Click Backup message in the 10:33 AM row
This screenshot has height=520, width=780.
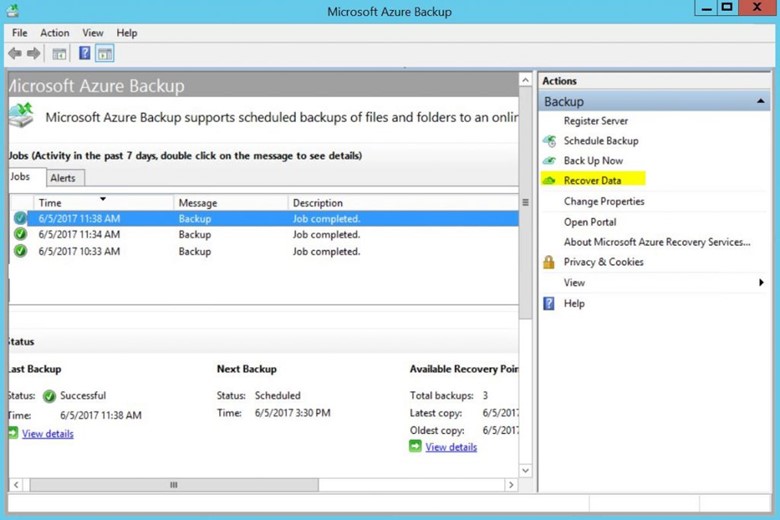point(195,251)
